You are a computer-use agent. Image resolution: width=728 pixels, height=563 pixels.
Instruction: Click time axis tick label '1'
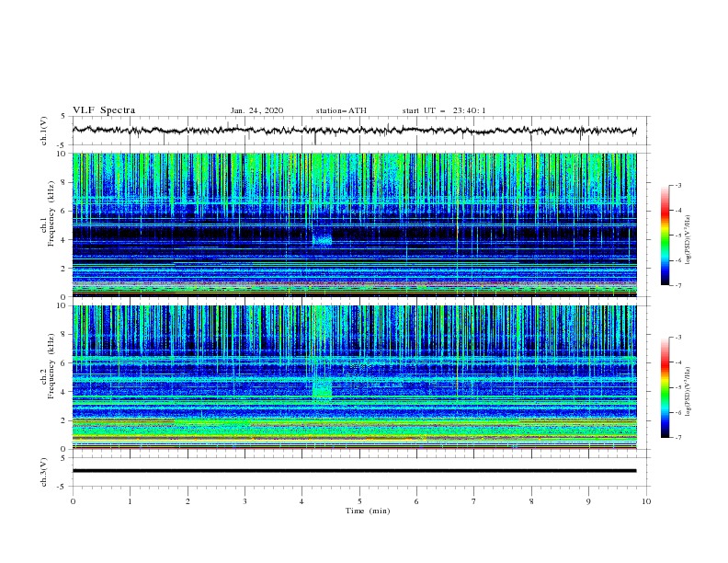(x=131, y=501)
